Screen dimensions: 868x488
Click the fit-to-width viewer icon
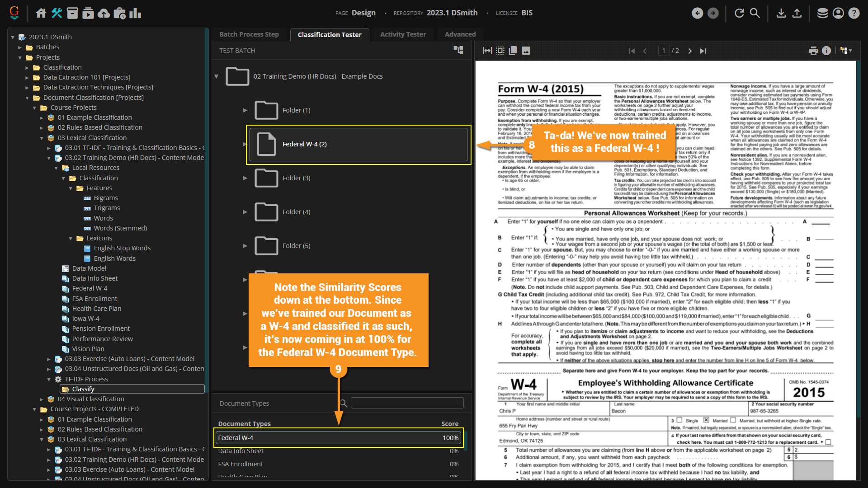click(487, 51)
